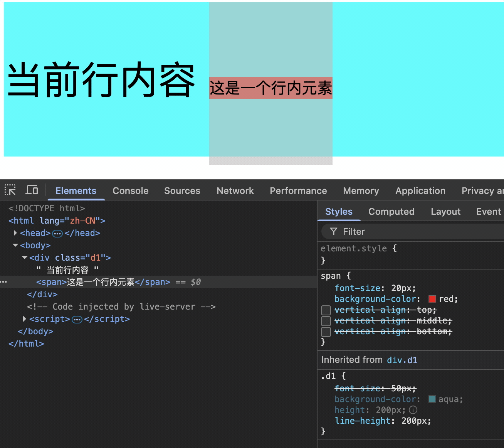Select the html lang="zh-CN" node

pos(57,221)
